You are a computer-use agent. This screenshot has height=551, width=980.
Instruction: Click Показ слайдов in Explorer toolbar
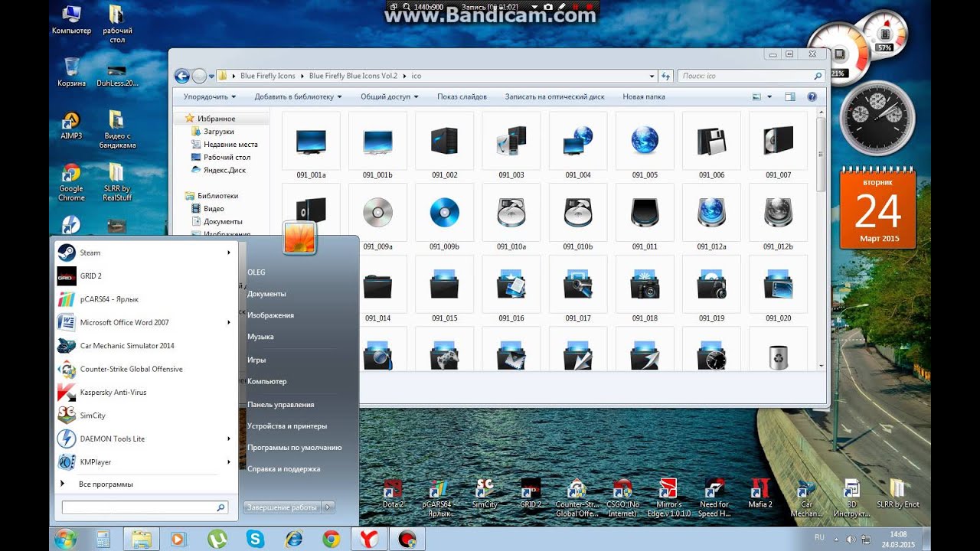[462, 97]
